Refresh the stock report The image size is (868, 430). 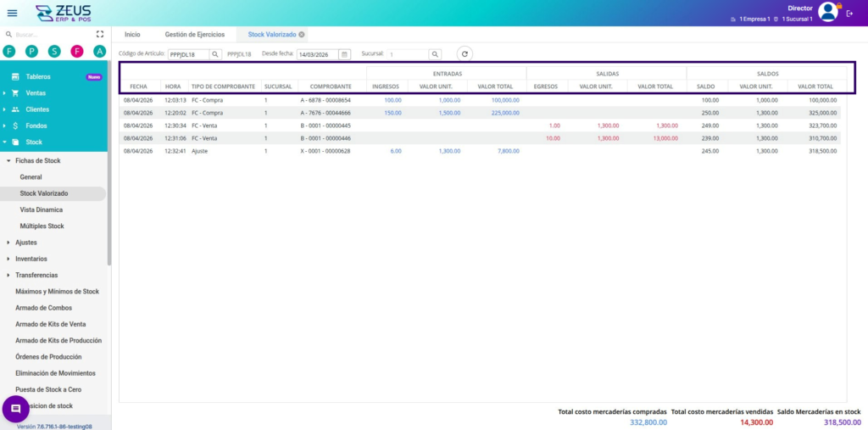(x=465, y=54)
